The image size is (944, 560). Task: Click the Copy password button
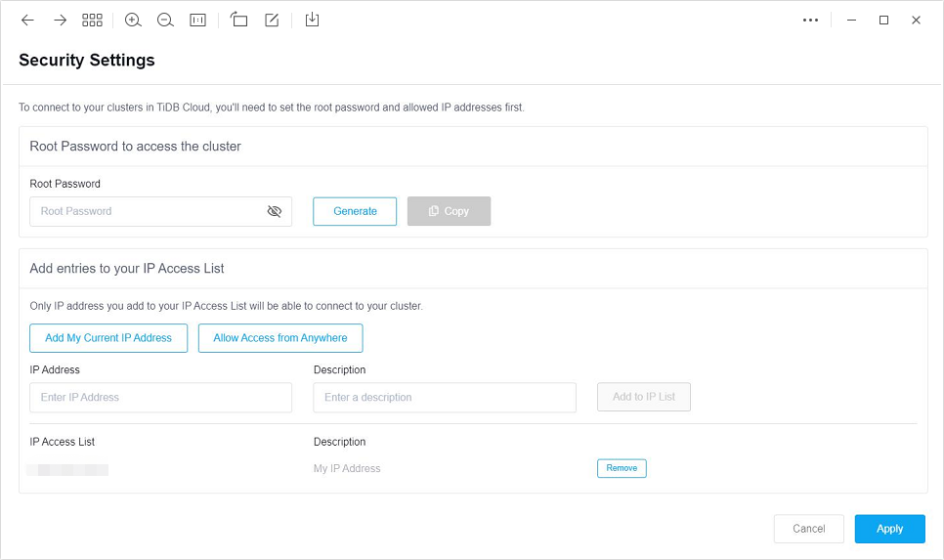pyautogui.click(x=449, y=211)
